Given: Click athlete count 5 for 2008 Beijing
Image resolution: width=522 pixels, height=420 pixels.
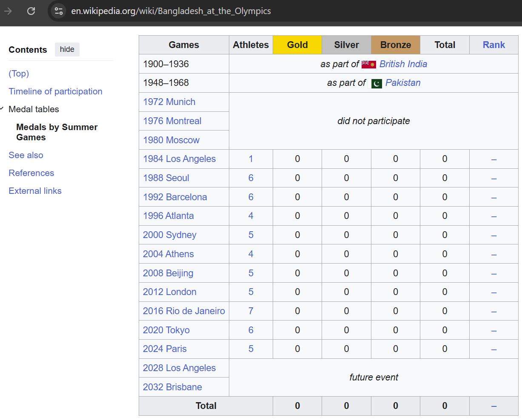Looking at the screenshot, I should click(x=251, y=273).
